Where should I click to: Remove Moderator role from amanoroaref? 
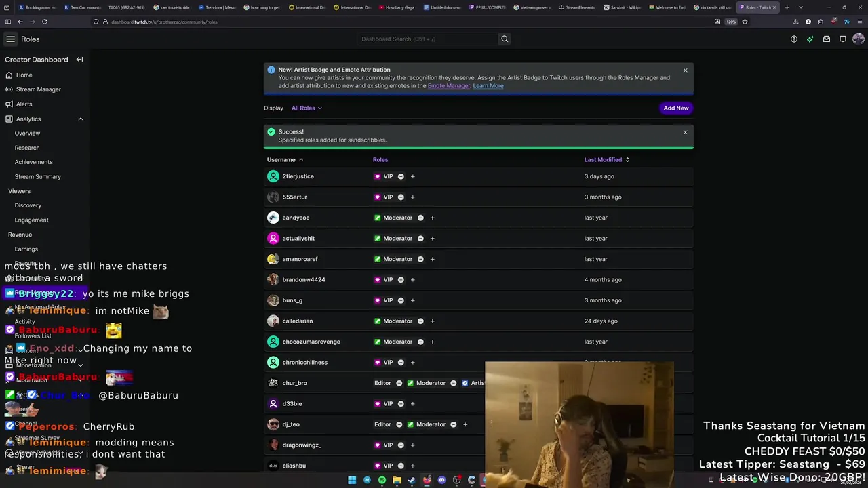tap(420, 259)
